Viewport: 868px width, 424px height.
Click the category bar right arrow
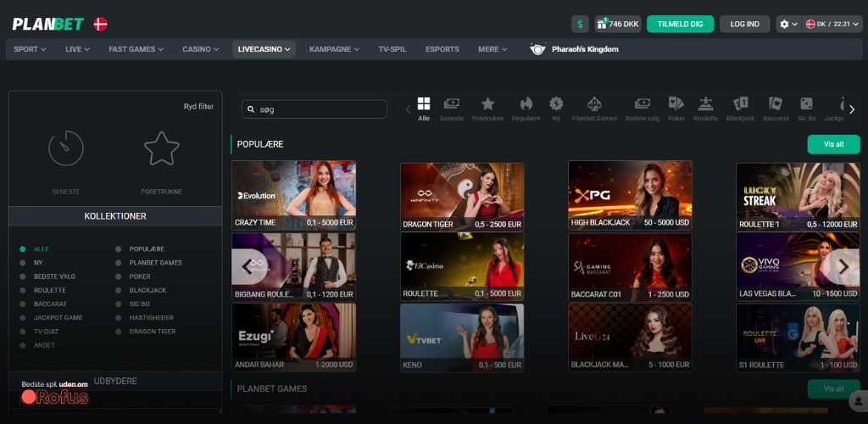click(852, 109)
